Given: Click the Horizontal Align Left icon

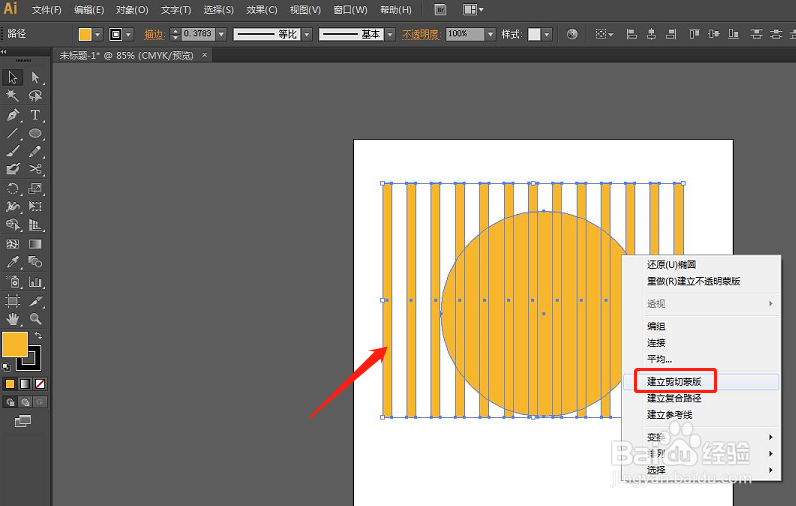Looking at the screenshot, I should [632, 34].
